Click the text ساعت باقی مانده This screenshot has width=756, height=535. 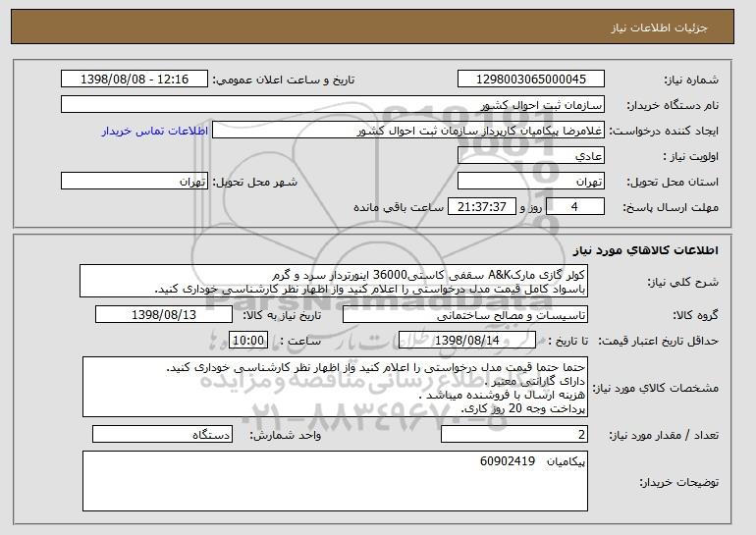coord(399,207)
